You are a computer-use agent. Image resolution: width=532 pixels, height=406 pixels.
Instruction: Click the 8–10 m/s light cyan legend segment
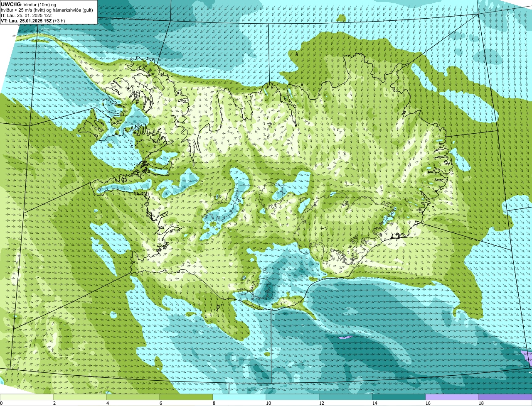(239, 397)
